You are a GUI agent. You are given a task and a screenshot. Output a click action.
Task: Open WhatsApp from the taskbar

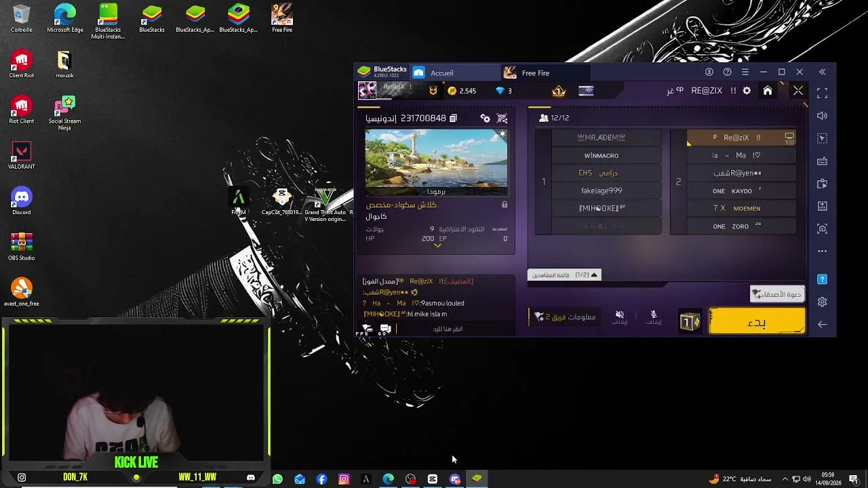tap(277, 479)
